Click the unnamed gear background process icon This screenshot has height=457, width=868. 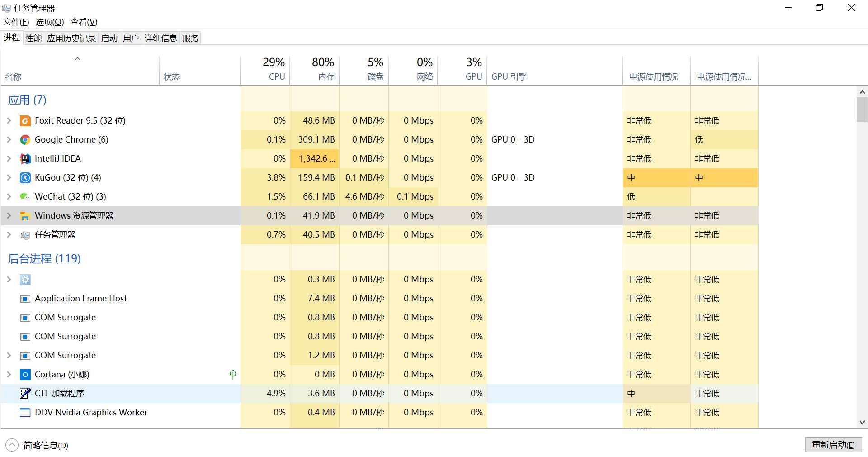(25, 280)
